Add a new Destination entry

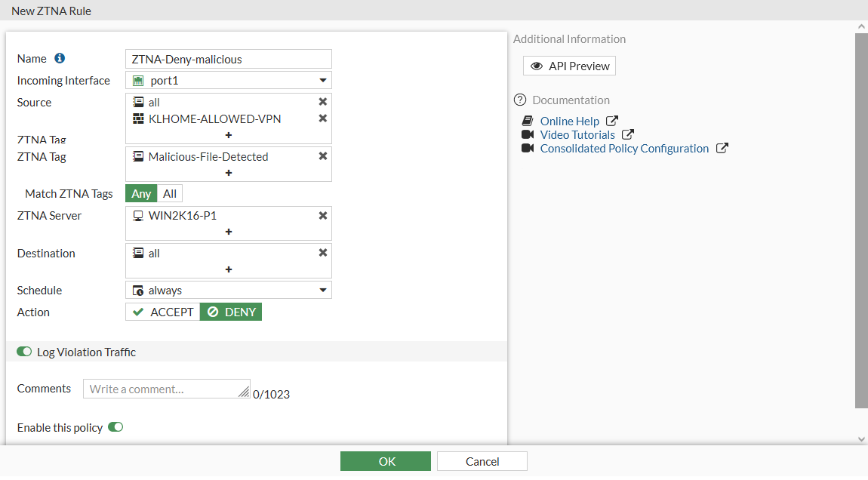[228, 269]
